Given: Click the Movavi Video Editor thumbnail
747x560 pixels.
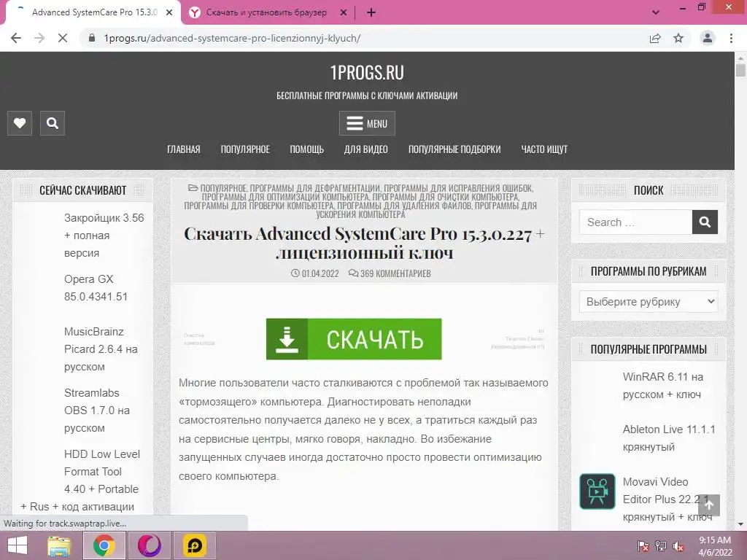Looking at the screenshot, I should point(597,491).
